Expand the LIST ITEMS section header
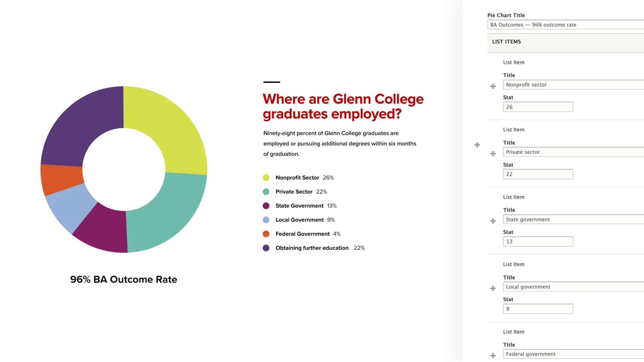Viewport: 644px width, 362px height. coord(506,42)
